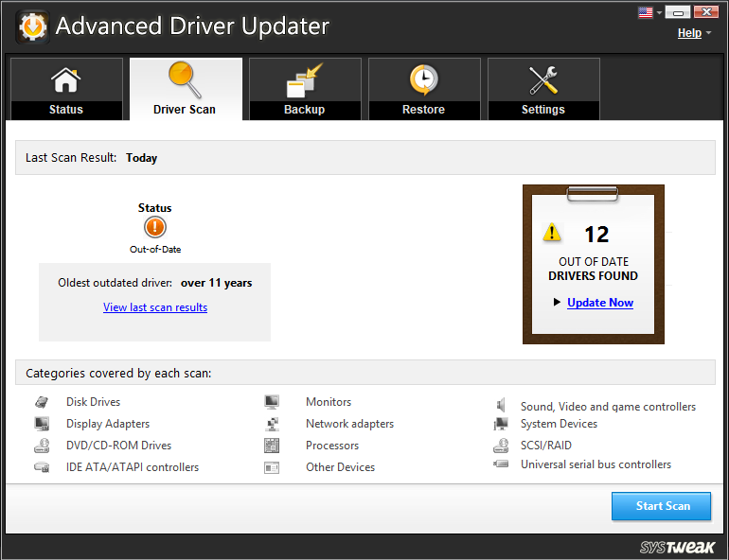Select the Driver Scan tab
The image size is (729, 560).
pyautogui.click(x=186, y=89)
